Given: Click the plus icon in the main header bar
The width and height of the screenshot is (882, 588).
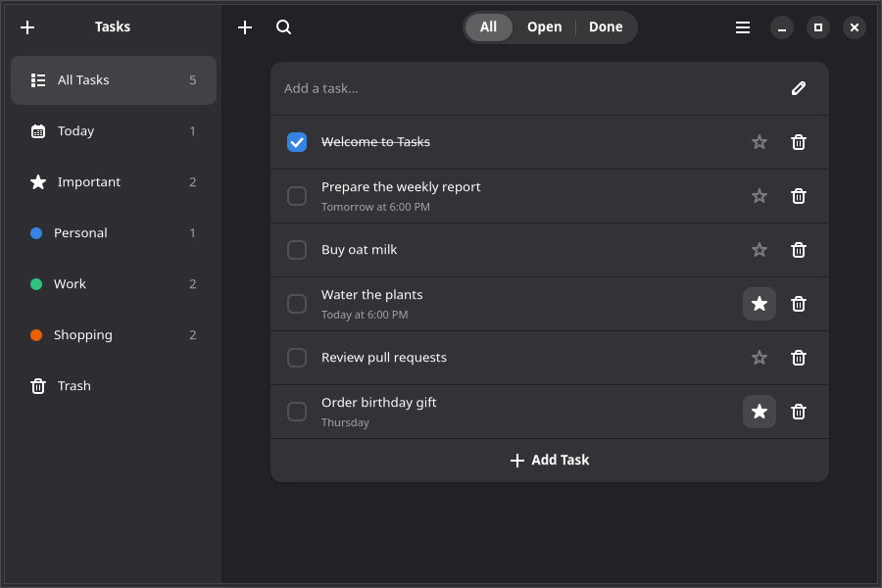Looking at the screenshot, I should click(x=245, y=27).
